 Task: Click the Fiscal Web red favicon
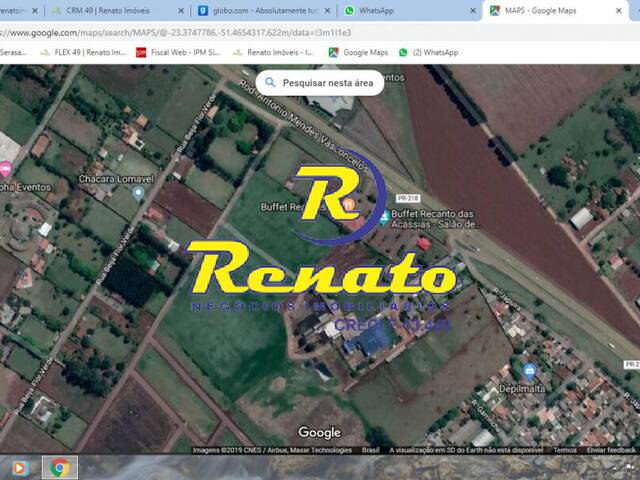[141, 52]
